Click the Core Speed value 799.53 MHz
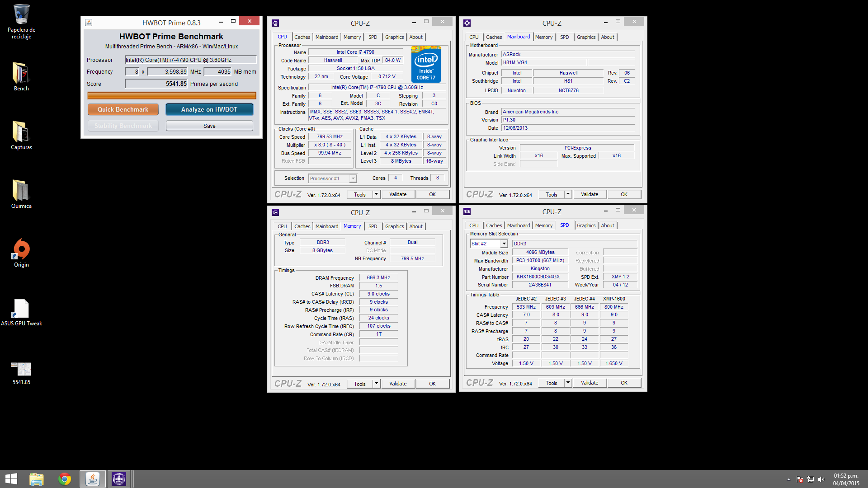Image resolution: width=868 pixels, height=488 pixels. (330, 136)
